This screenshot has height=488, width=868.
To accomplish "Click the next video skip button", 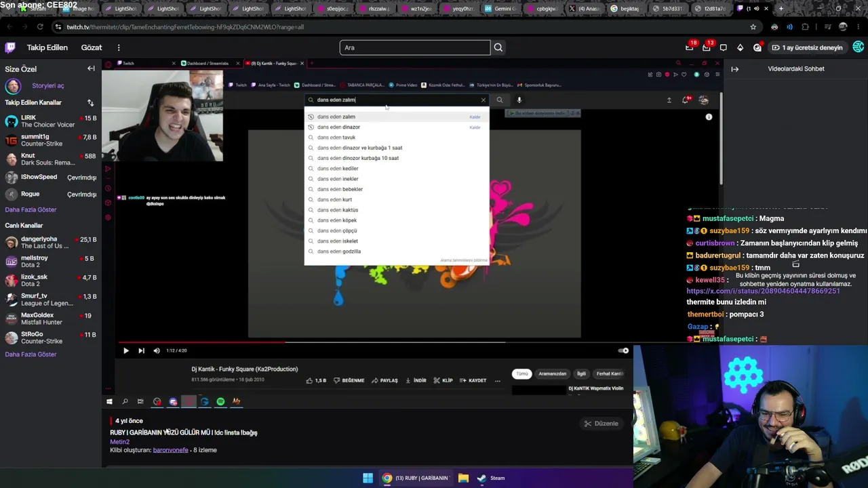I will point(141,350).
